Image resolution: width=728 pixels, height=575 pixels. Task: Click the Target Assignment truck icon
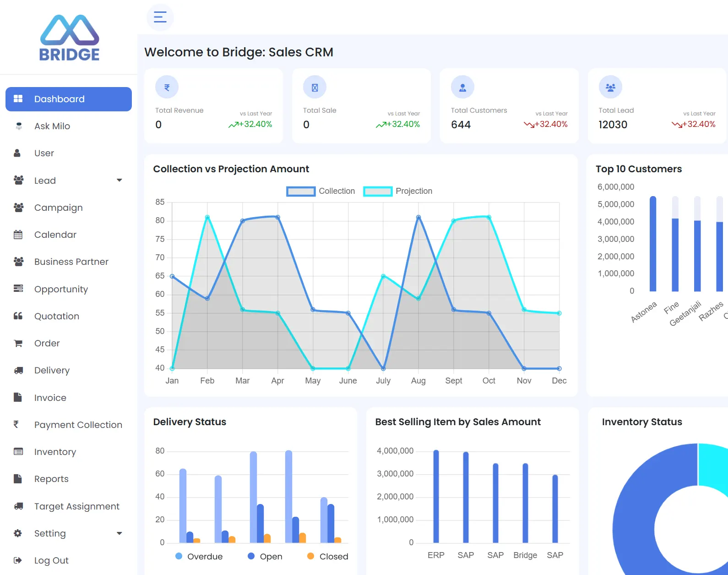coord(19,506)
